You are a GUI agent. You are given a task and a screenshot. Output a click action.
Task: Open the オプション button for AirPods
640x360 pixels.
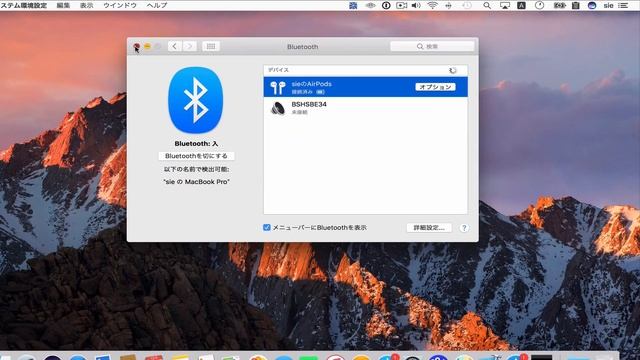[x=435, y=87]
